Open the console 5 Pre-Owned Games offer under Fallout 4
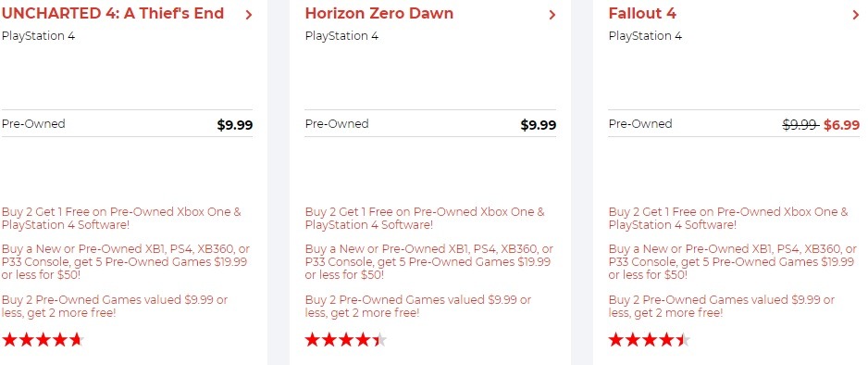Image resolution: width=868 pixels, height=365 pixels. coord(732,261)
